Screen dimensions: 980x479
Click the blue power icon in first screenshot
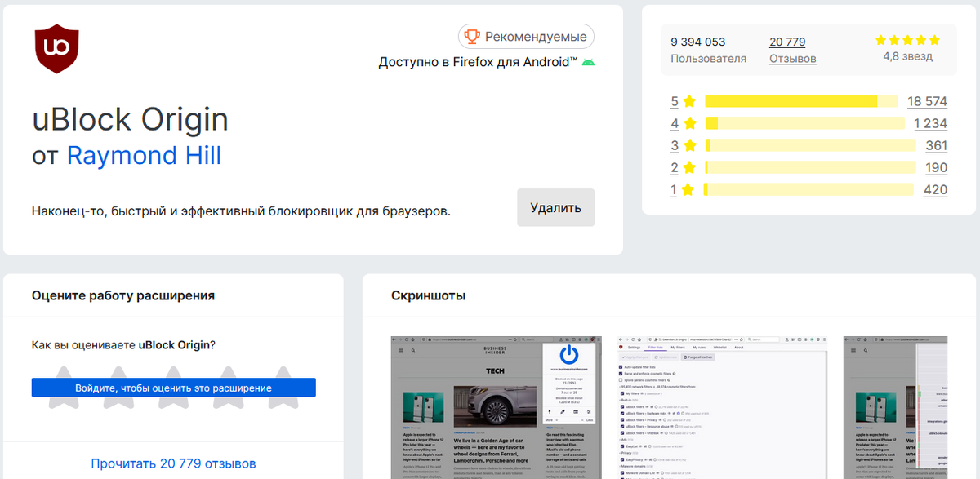(x=570, y=355)
